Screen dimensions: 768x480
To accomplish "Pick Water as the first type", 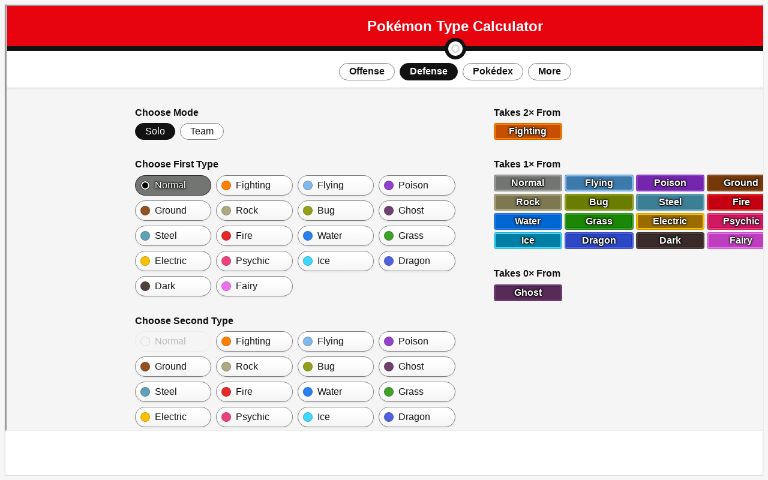I will click(x=335, y=236).
